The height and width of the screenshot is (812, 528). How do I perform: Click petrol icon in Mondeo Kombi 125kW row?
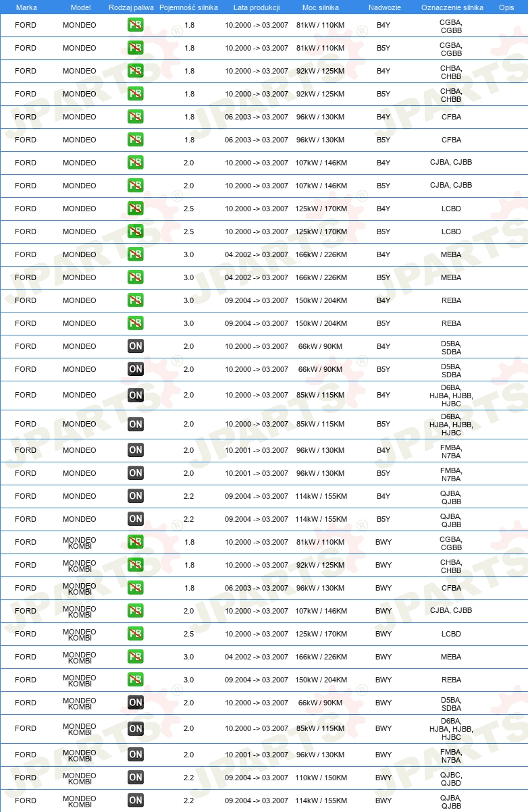point(135,634)
